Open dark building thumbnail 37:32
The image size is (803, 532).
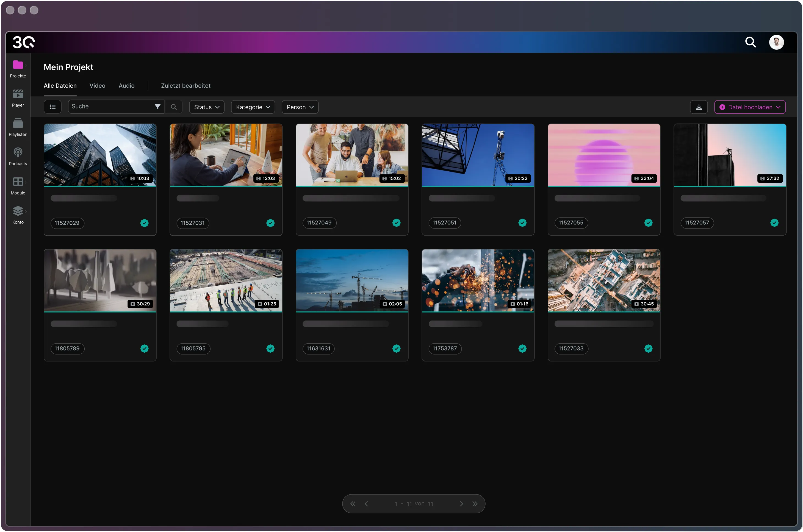coord(729,155)
